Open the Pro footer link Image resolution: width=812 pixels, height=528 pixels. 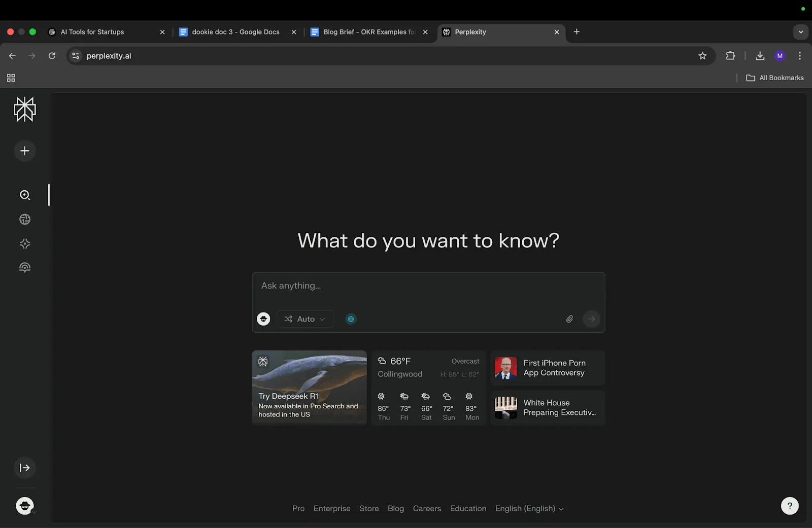298,508
